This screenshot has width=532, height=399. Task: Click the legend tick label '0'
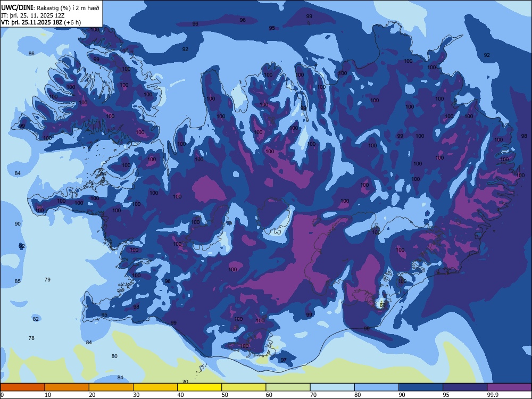(x=2, y=395)
